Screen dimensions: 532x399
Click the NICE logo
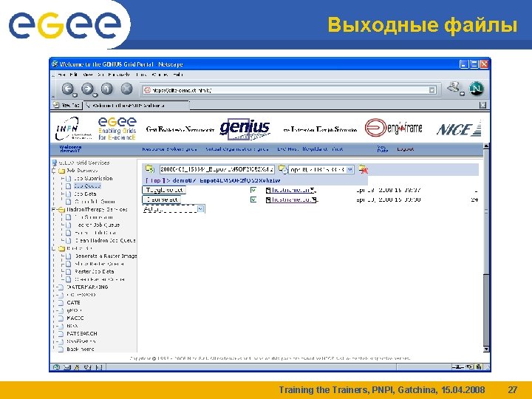point(459,129)
